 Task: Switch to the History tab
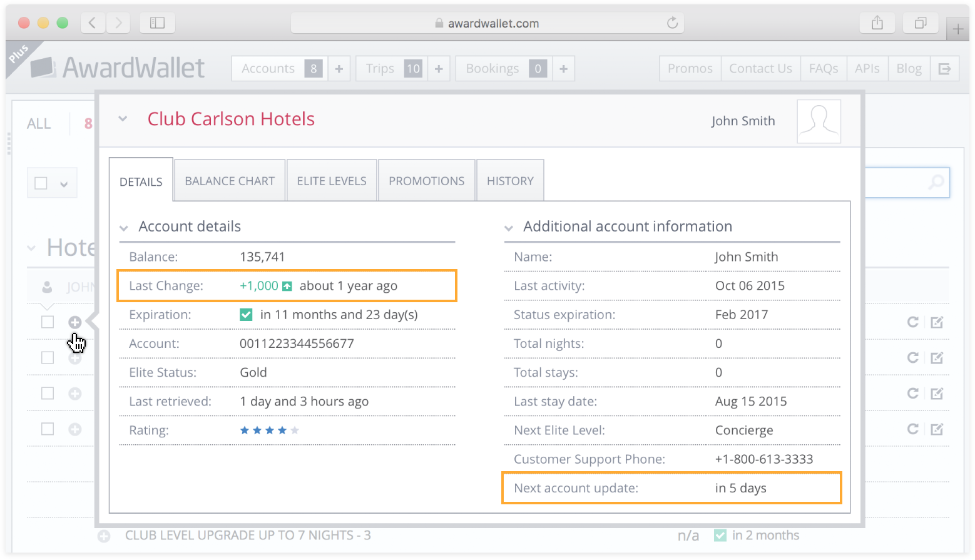click(x=510, y=181)
